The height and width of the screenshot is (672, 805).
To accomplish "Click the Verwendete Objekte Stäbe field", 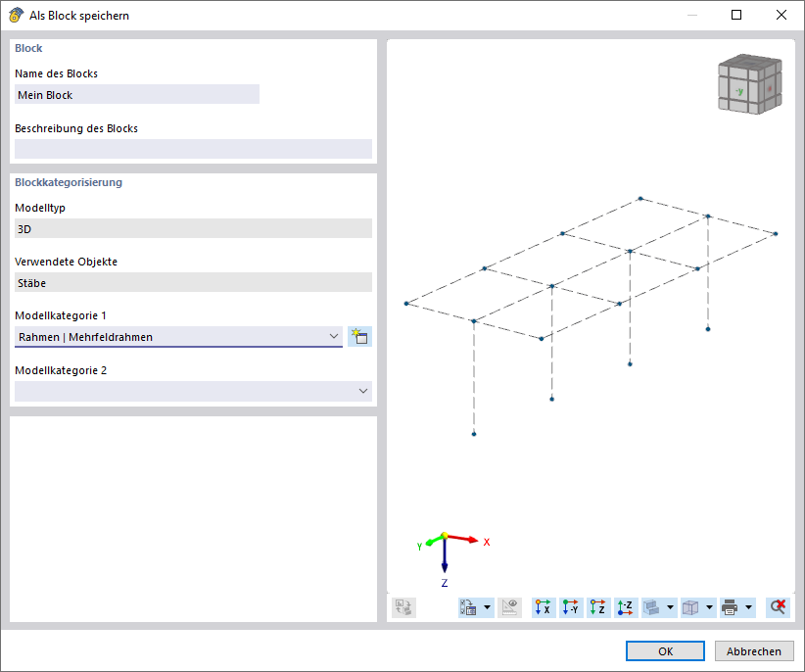I will (193, 282).
